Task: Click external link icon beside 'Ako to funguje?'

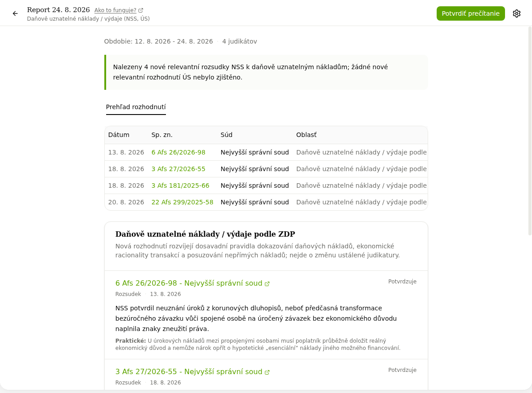Action: tap(141, 10)
